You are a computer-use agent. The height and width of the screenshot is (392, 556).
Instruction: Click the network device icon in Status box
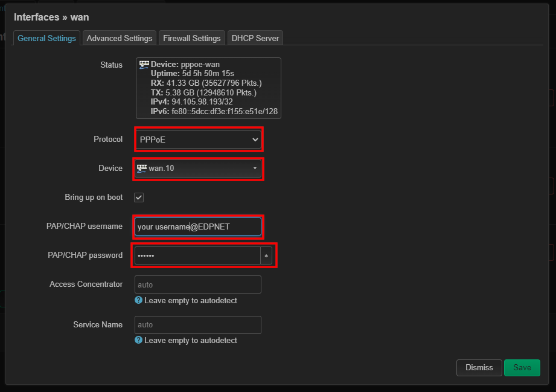(x=144, y=64)
